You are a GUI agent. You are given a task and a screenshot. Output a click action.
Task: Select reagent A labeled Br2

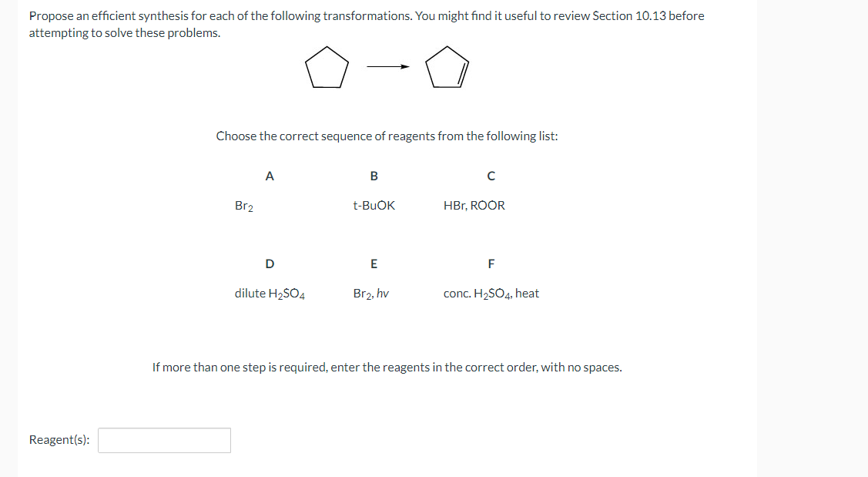[243, 205]
